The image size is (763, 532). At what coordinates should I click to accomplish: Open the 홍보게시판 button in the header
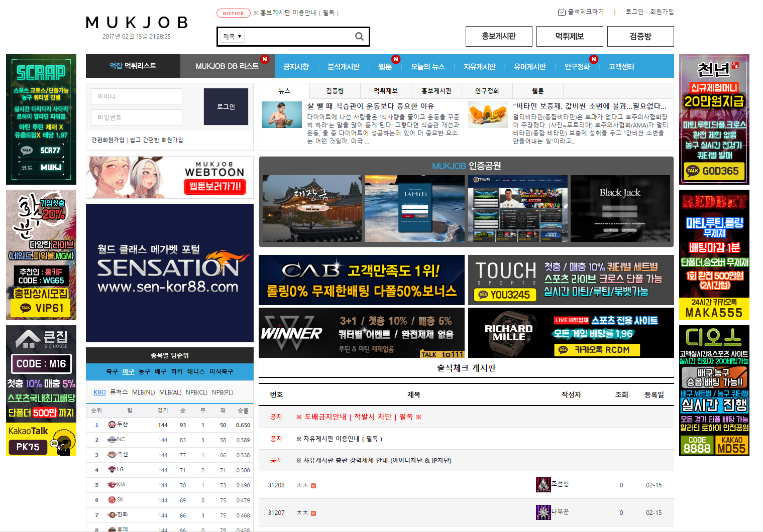tap(499, 36)
